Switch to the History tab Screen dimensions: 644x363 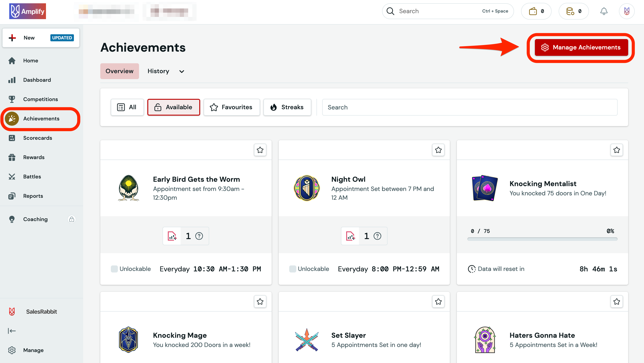(158, 71)
